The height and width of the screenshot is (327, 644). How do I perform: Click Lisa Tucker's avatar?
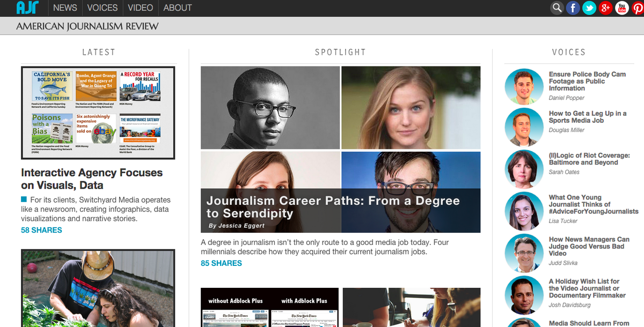click(524, 211)
